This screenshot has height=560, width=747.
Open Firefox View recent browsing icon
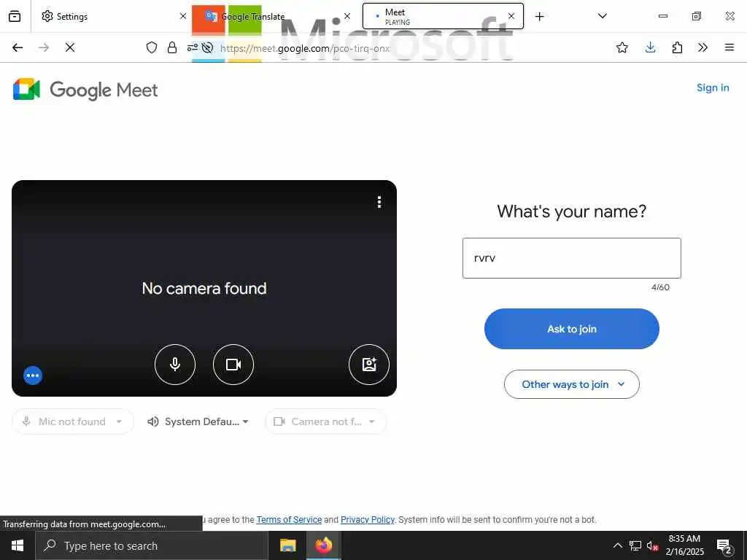tap(15, 16)
